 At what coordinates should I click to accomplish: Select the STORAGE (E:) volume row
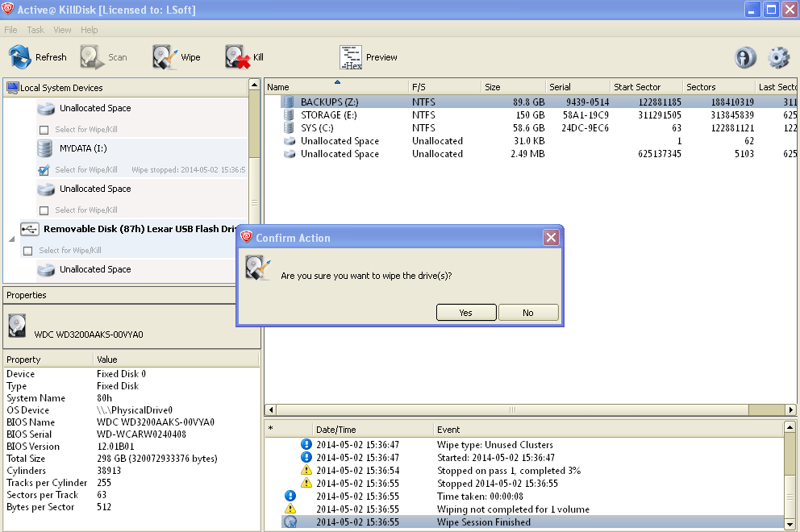pyautogui.click(x=328, y=115)
